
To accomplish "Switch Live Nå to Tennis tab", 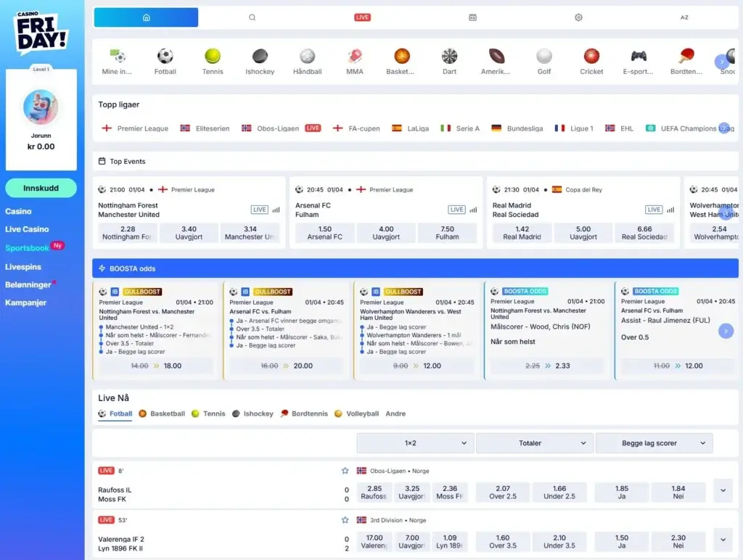I will point(208,413).
